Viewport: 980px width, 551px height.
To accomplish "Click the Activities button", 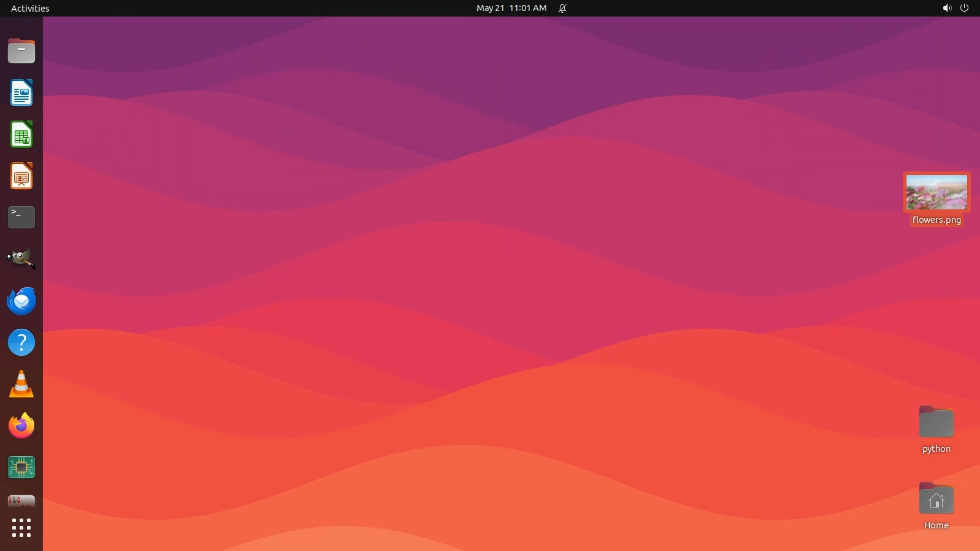I will coord(30,8).
